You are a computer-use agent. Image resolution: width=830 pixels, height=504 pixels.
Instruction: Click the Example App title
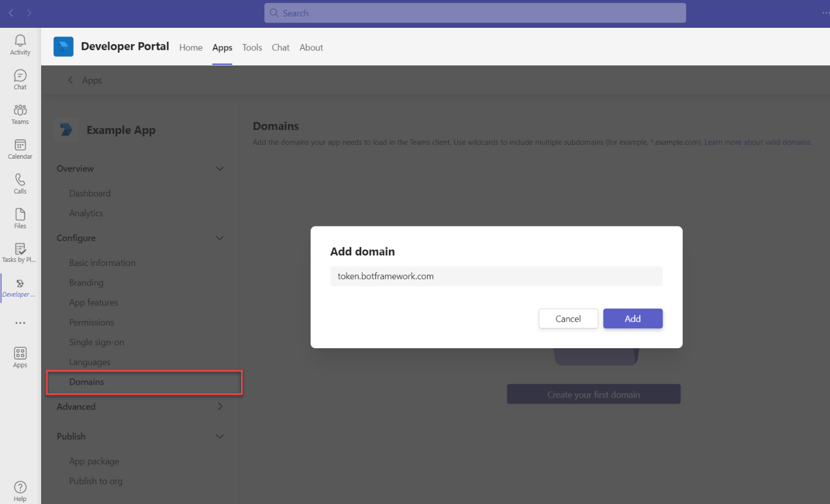[121, 130]
